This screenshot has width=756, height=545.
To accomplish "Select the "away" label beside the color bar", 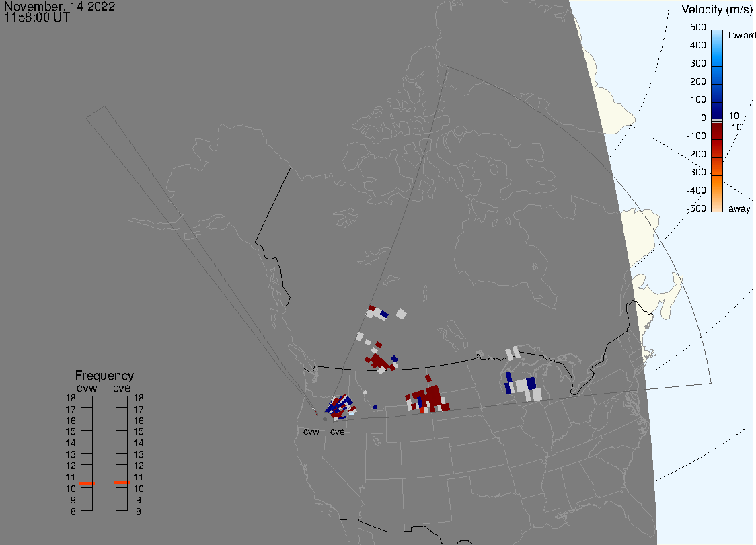I will pos(739,208).
